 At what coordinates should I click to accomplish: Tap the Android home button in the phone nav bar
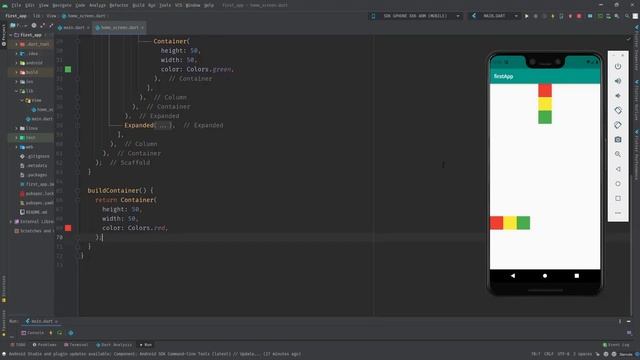point(545,276)
